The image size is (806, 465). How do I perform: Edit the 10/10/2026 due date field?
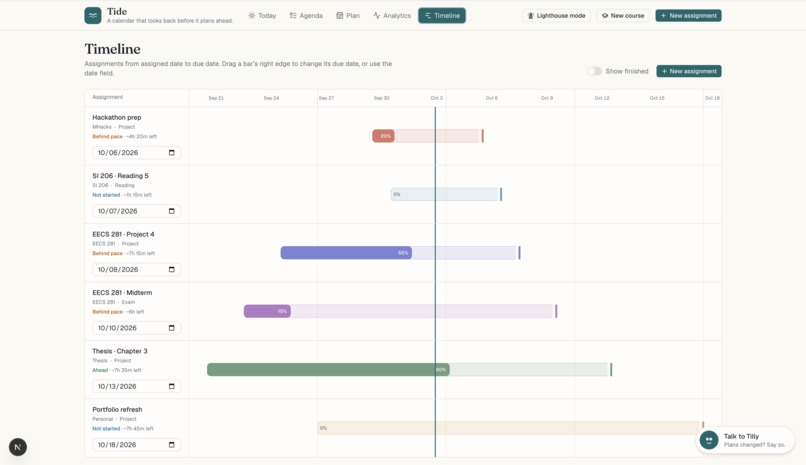click(136, 328)
